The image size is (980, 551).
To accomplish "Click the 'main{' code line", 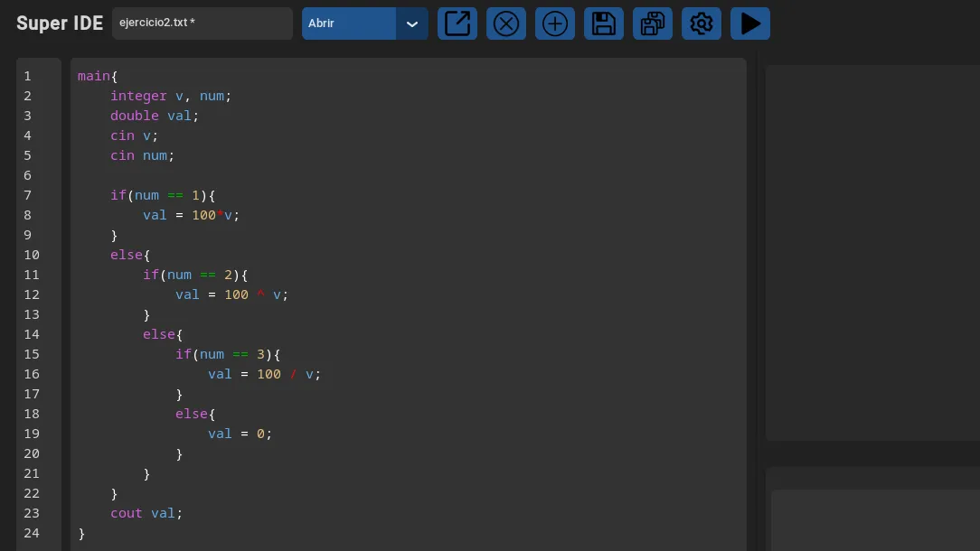I will point(98,76).
